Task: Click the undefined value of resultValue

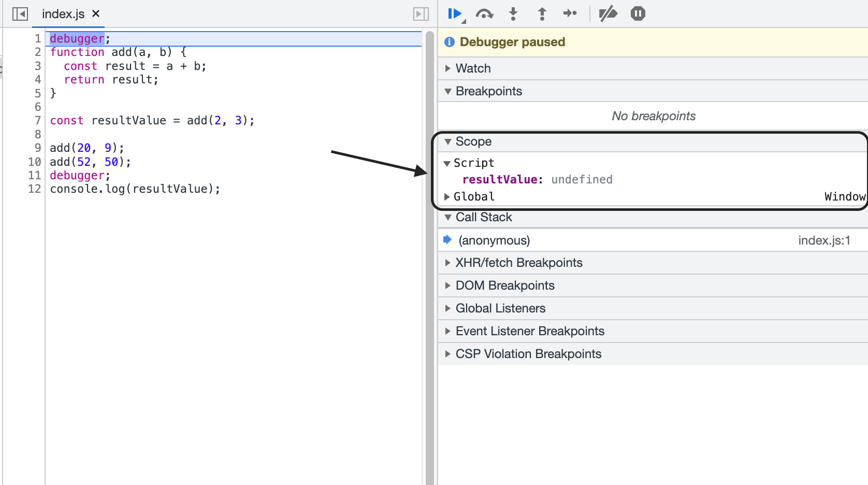Action: point(582,179)
